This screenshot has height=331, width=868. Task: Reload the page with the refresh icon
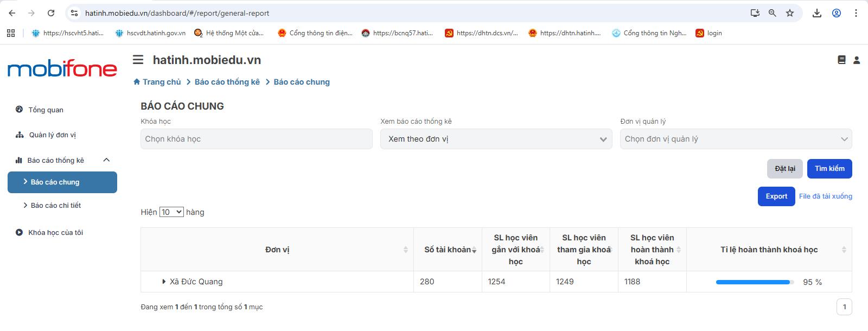tap(51, 13)
